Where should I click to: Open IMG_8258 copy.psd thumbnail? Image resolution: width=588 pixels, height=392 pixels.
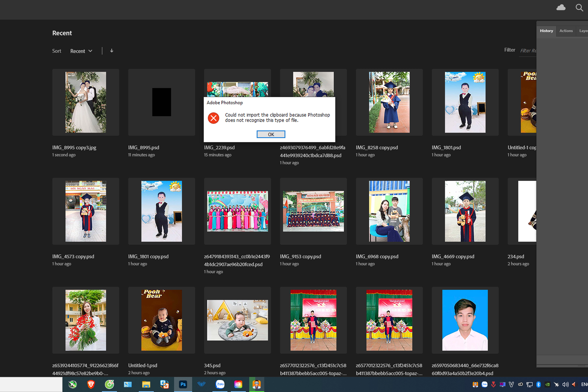[389, 102]
